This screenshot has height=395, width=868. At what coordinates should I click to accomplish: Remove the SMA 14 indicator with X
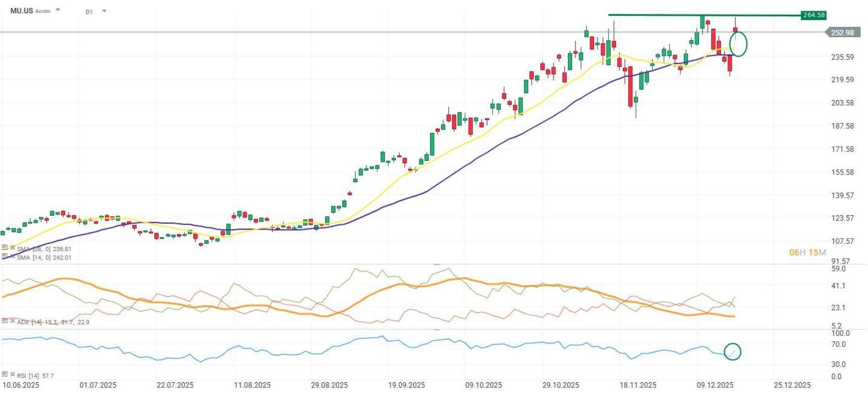pos(12,257)
